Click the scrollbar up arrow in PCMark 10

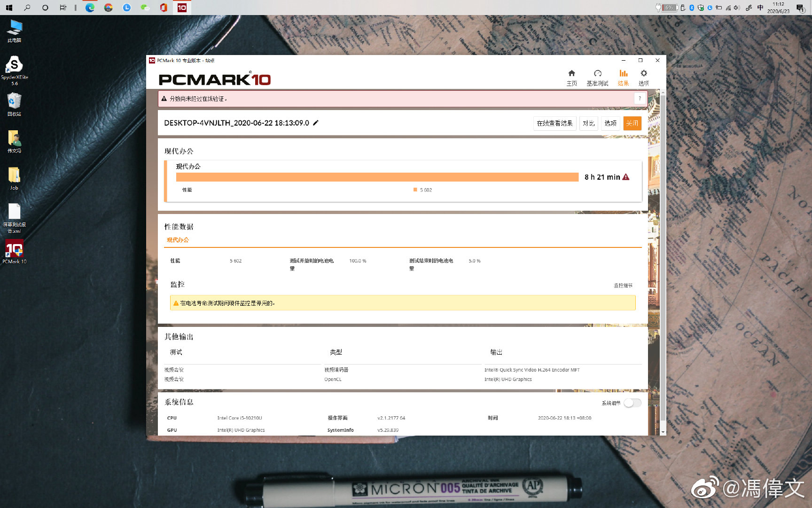pyautogui.click(x=663, y=92)
